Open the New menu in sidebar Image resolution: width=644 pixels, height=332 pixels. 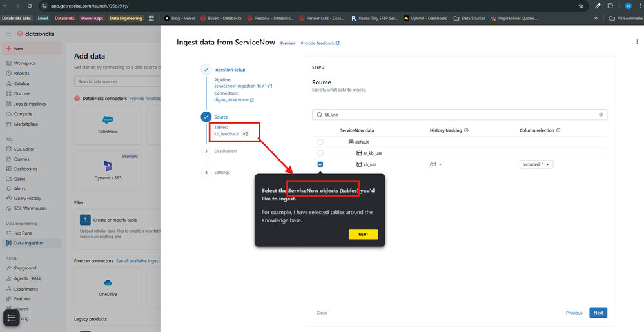(x=32, y=48)
